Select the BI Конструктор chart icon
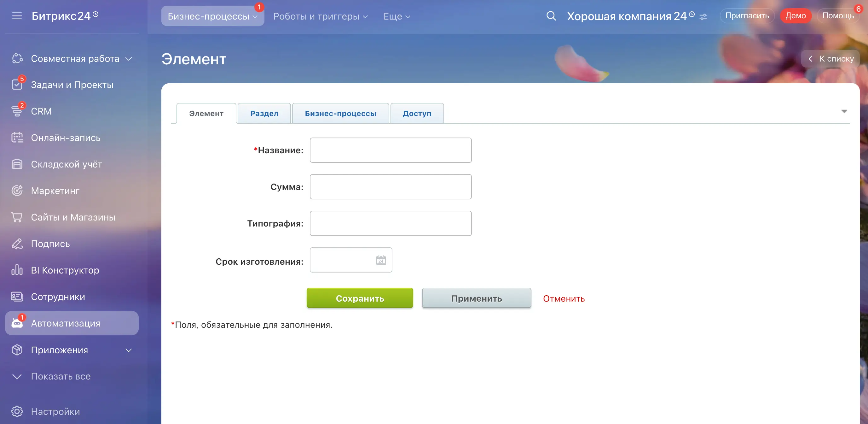The width and height of the screenshot is (868, 424). tap(17, 270)
